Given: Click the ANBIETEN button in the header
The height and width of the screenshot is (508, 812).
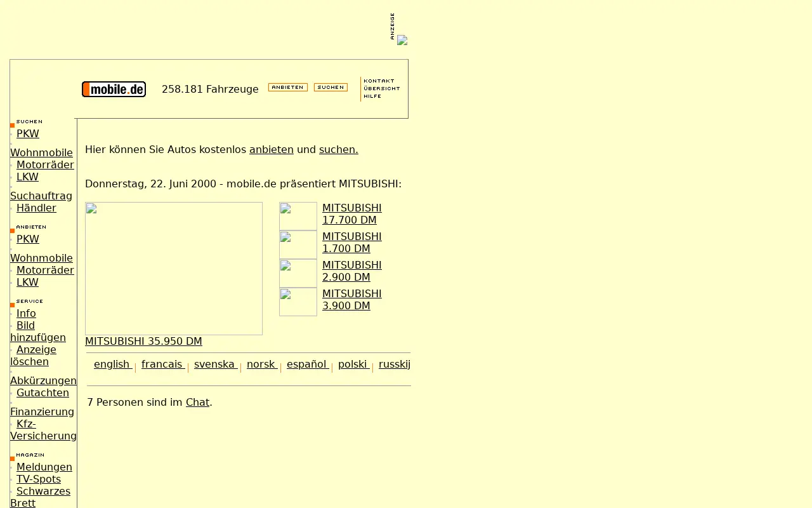Looking at the screenshot, I should [x=288, y=88].
